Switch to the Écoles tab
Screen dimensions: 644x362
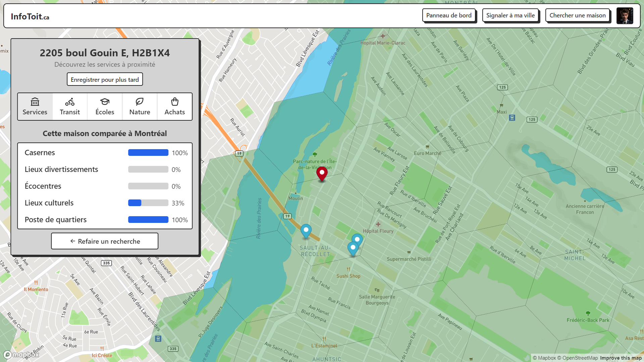pos(105,107)
